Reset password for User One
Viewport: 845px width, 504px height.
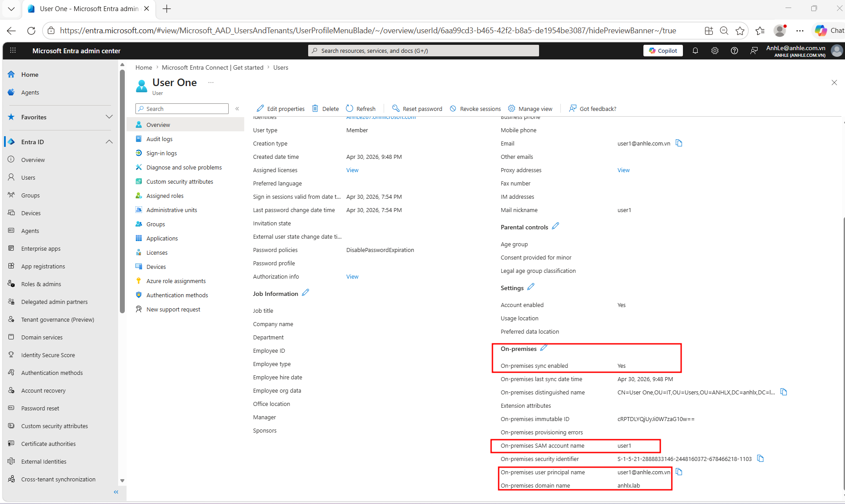tap(417, 109)
